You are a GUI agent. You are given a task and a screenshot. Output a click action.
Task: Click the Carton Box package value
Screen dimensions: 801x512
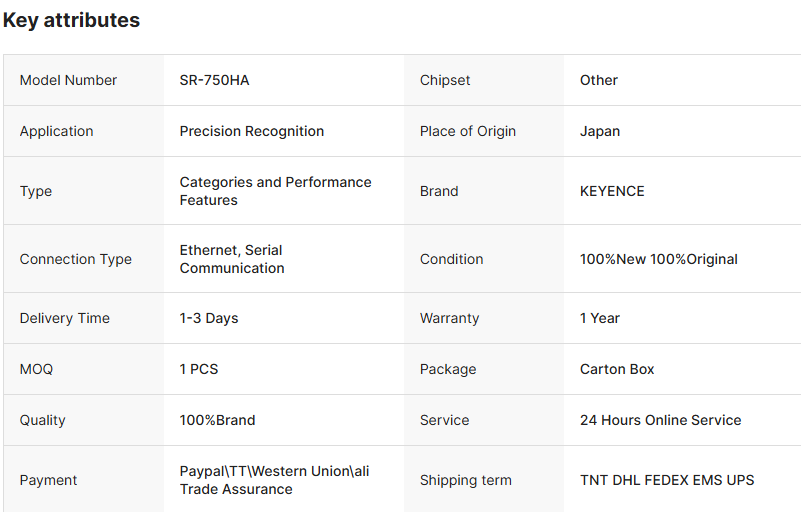coord(617,369)
